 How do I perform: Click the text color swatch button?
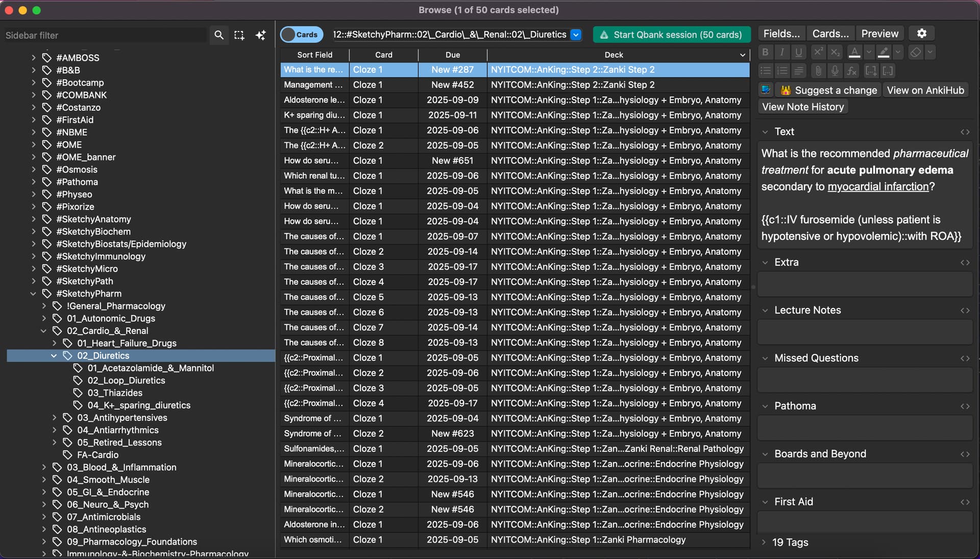[x=854, y=52]
